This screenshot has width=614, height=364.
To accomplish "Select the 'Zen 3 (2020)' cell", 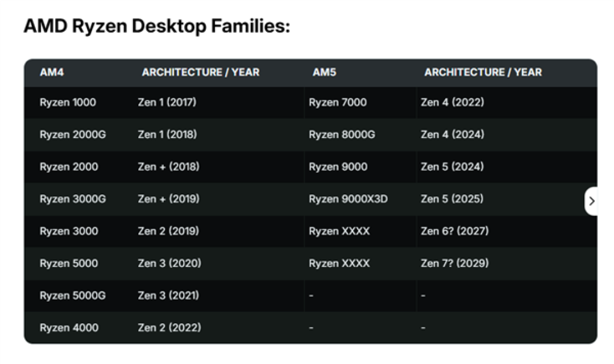I will tap(169, 263).
